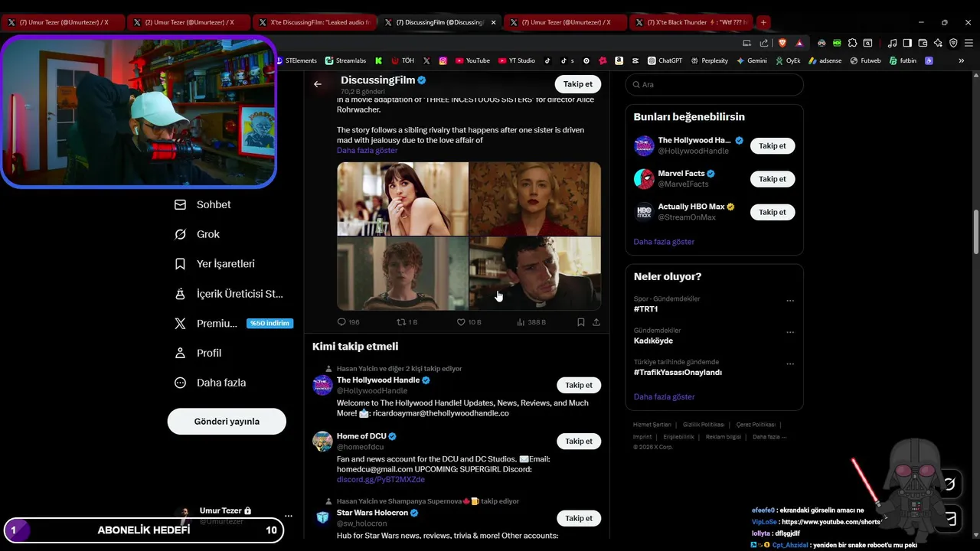Open the Instagram bookmark icon
This screenshot has width=980, height=551.
click(x=443, y=60)
